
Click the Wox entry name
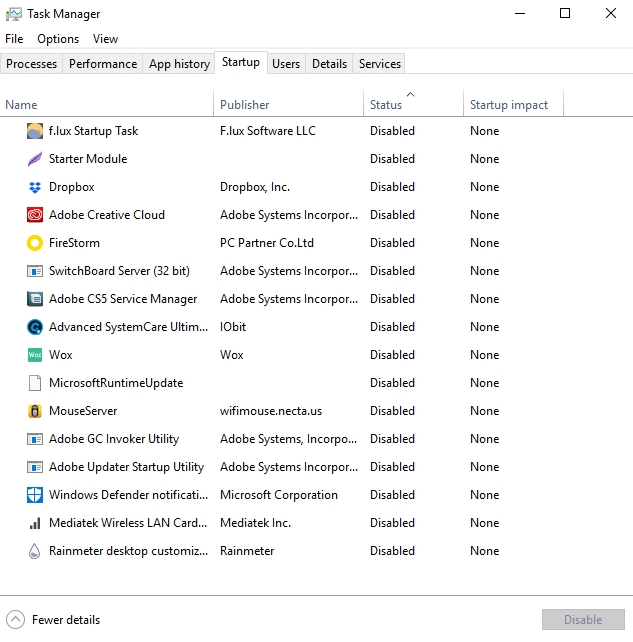(61, 355)
